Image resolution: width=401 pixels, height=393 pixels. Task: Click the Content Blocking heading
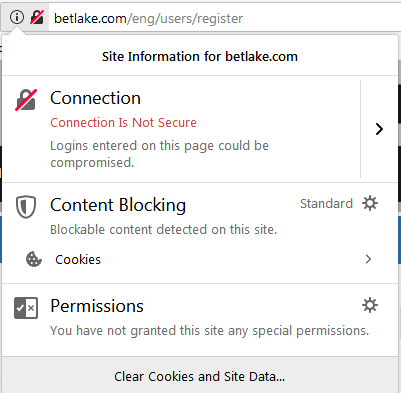point(118,205)
